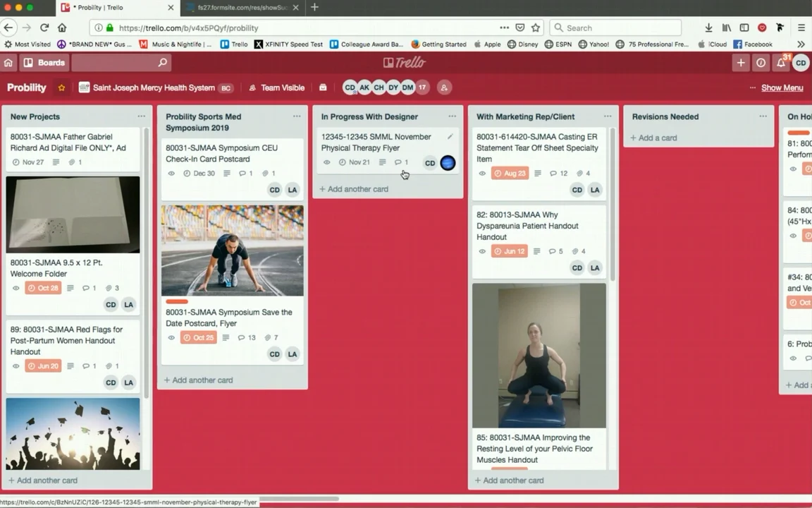812x508 pixels.
Task: Open the New Projects list menu
Action: (142, 116)
